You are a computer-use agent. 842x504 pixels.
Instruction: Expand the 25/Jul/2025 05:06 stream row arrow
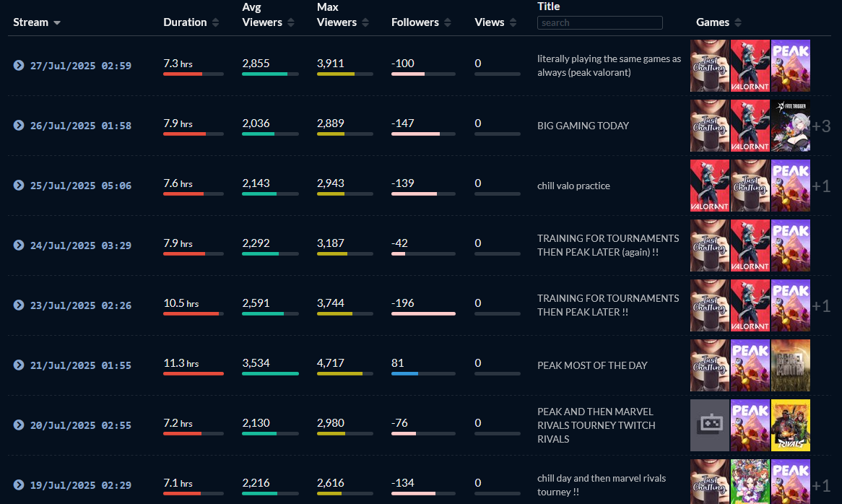coord(19,185)
